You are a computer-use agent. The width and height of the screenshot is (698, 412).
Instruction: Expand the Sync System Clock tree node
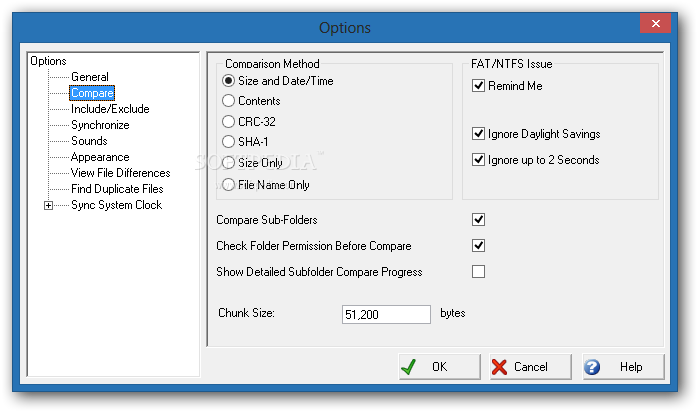pos(48,206)
